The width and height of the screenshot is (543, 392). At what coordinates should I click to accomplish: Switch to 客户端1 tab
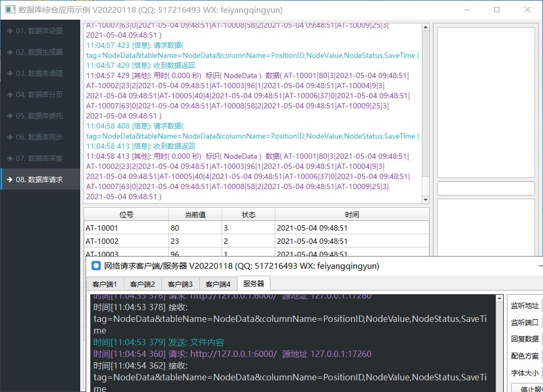point(105,284)
